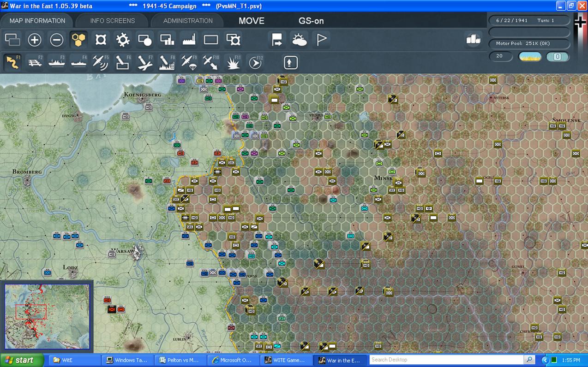Select F2 rail move mode
Viewport: 588px width, 367px height.
pos(35,62)
